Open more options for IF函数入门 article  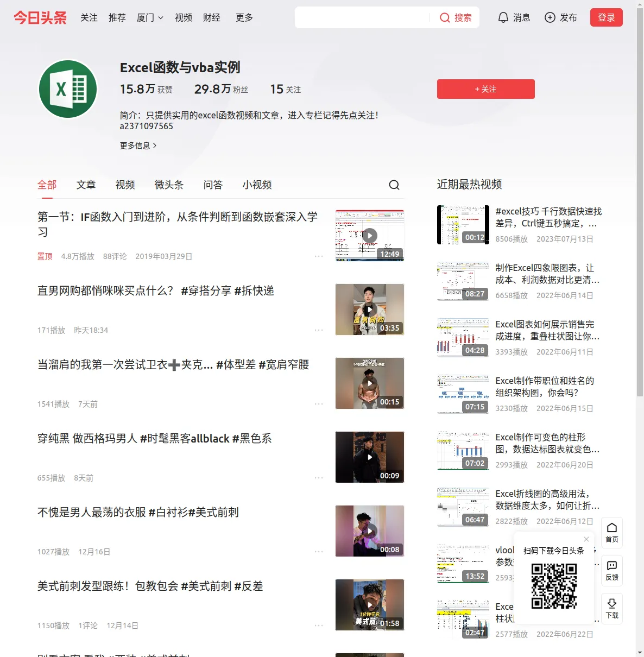pyautogui.click(x=319, y=256)
